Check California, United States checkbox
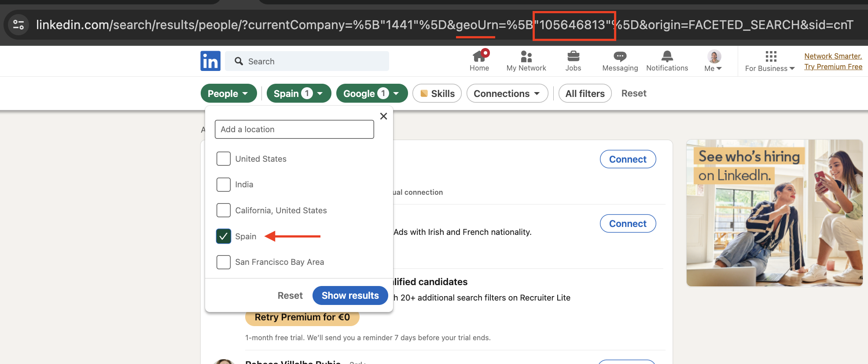This screenshot has height=364, width=868. (x=224, y=210)
